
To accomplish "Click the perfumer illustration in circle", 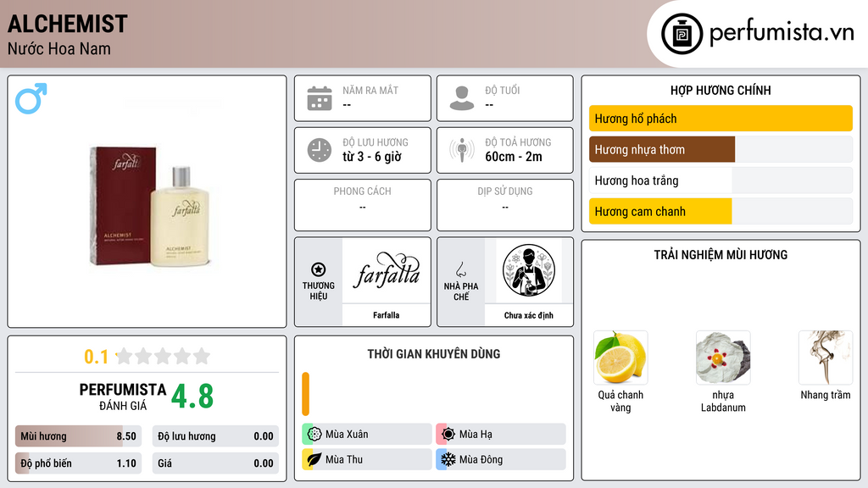I will point(529,270).
